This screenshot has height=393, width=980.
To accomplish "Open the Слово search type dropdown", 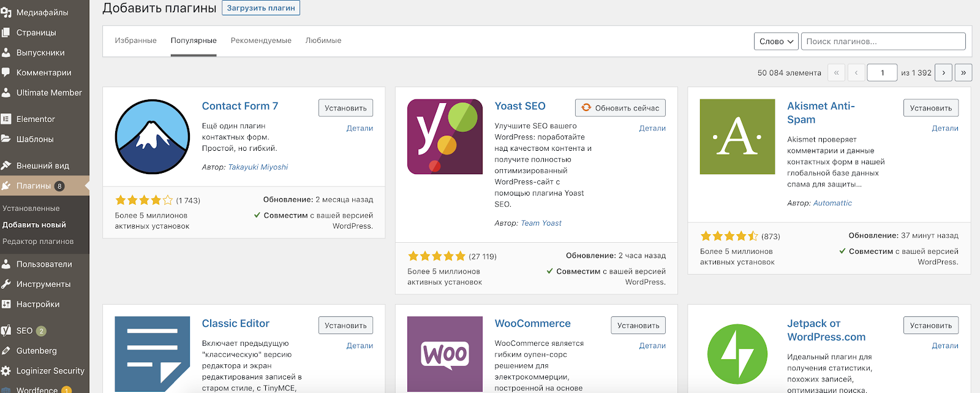I will tap(776, 41).
